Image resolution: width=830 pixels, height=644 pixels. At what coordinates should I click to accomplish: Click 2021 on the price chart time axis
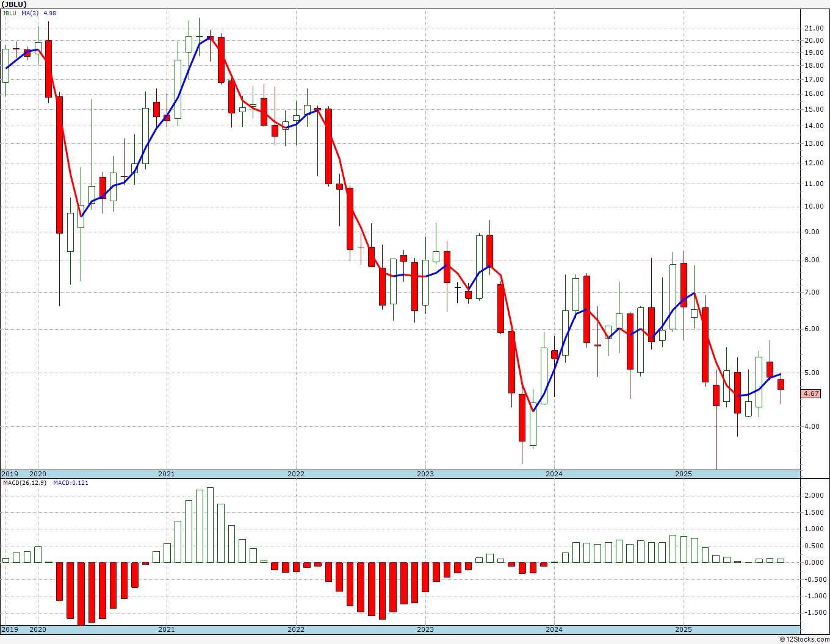167,474
